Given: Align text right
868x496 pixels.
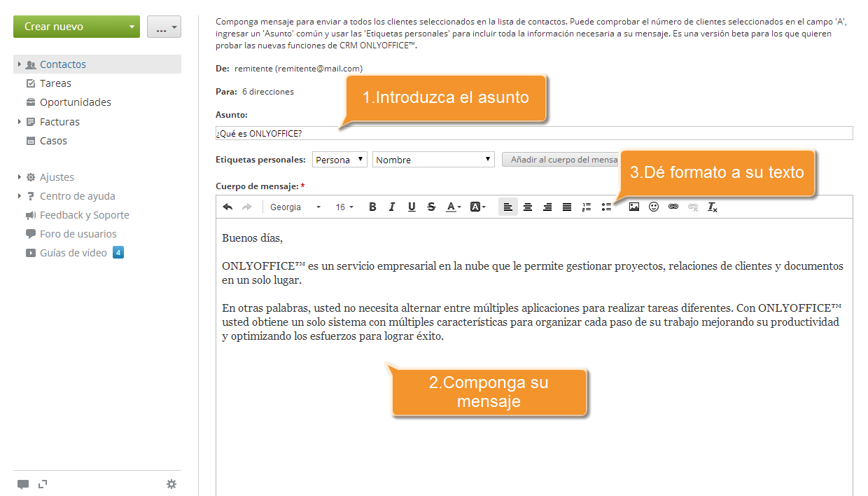Looking at the screenshot, I should pos(547,207).
